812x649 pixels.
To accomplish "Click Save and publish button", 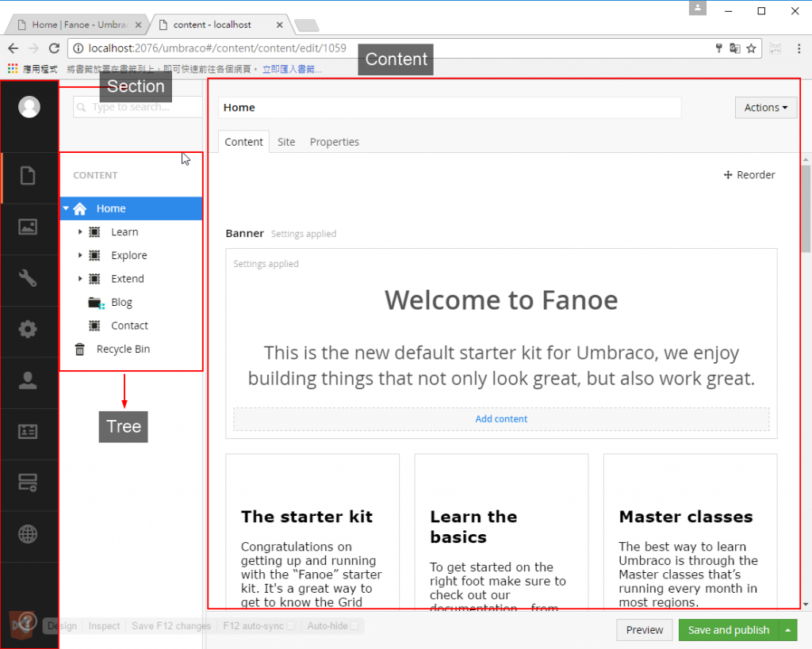I will (x=729, y=630).
